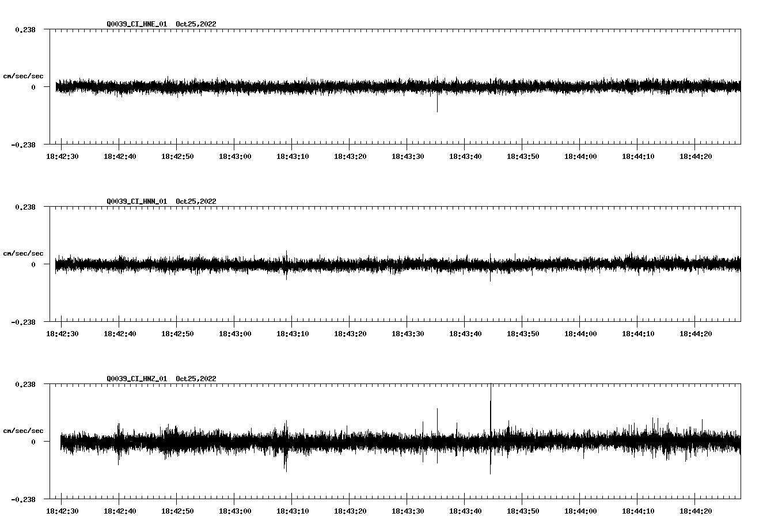Click the 18:43:10 time label under HNZ plot
The width and height of the screenshot is (782, 532).
(293, 511)
